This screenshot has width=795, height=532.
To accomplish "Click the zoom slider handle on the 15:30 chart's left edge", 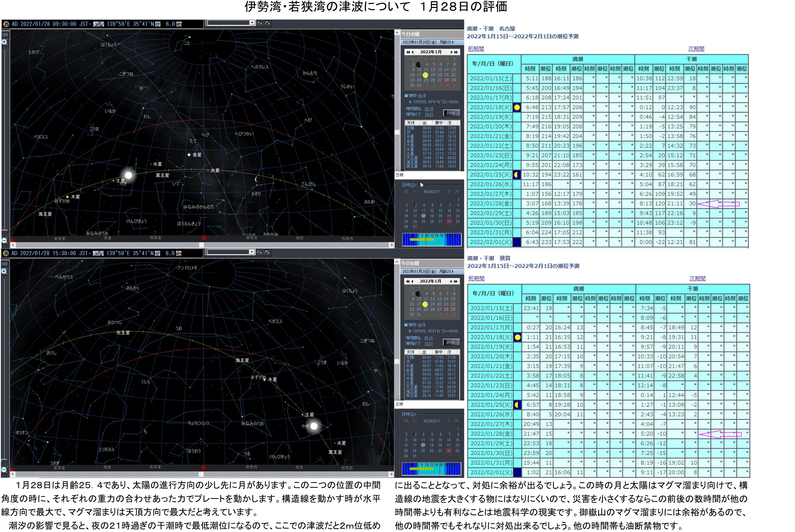I will (x=4, y=460).
